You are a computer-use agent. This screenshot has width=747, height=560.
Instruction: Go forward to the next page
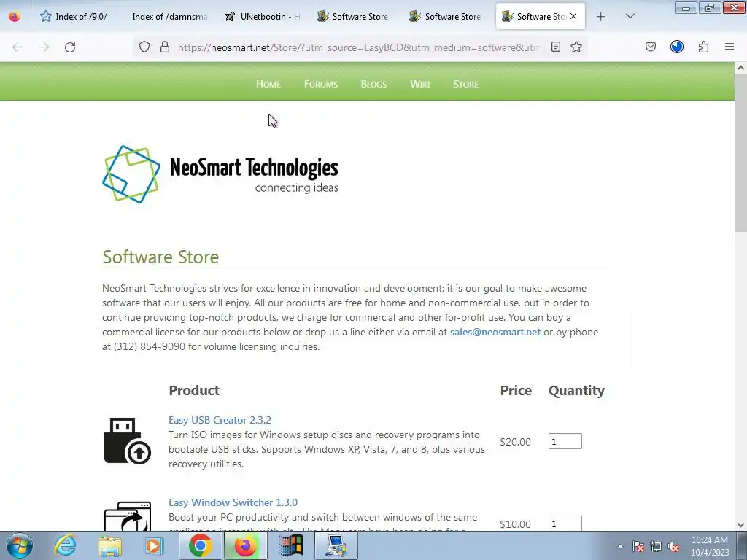(44, 47)
